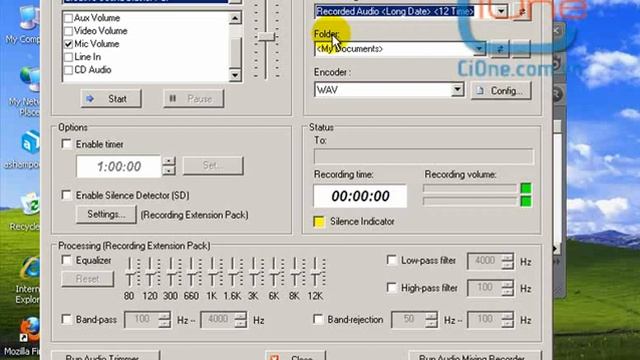The width and height of the screenshot is (640, 360).
Task: Click the Band-pass upper 4000 Hz field
Action: pyautogui.click(x=218, y=320)
